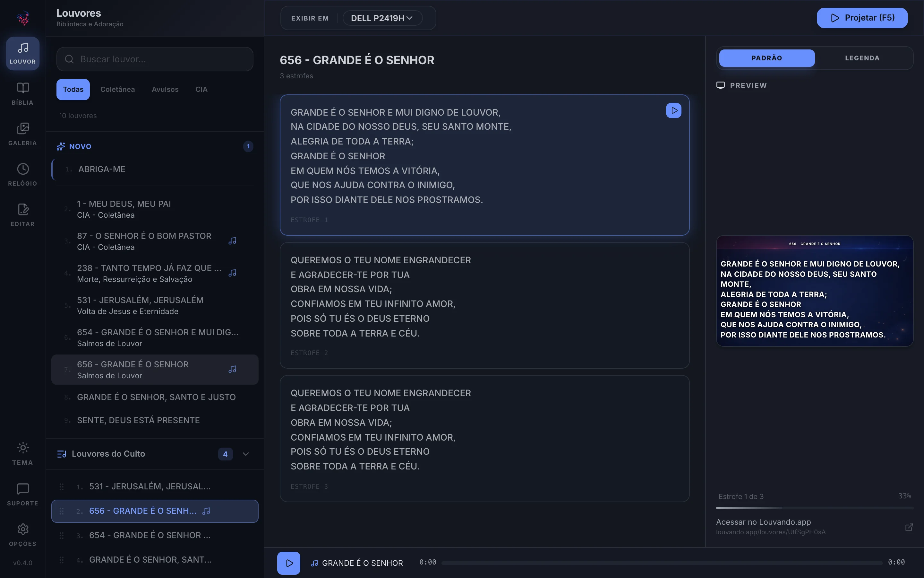Select 531 - JERUSALÉM, JERUSALÉM in library

155,305
